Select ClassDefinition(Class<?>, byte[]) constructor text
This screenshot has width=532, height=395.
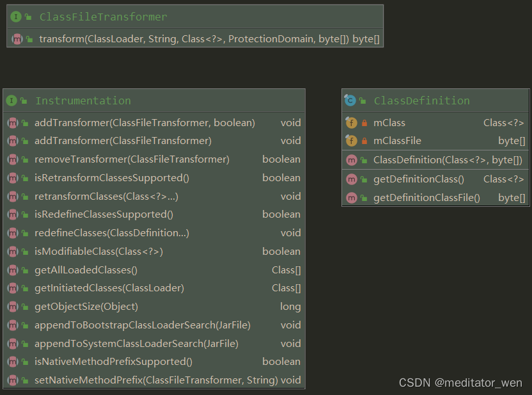[448, 160]
